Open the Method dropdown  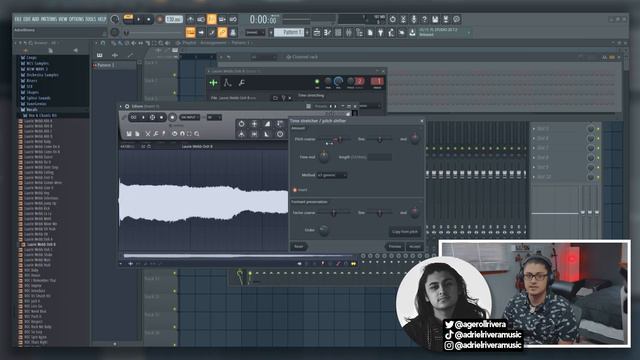click(x=332, y=175)
